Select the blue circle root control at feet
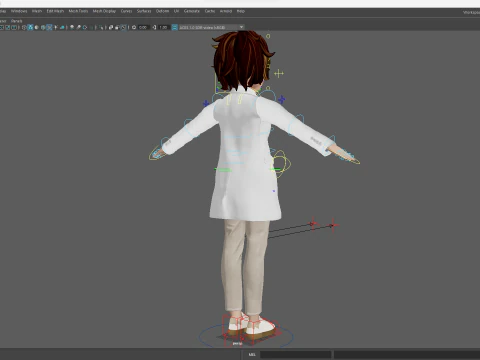 246,335
